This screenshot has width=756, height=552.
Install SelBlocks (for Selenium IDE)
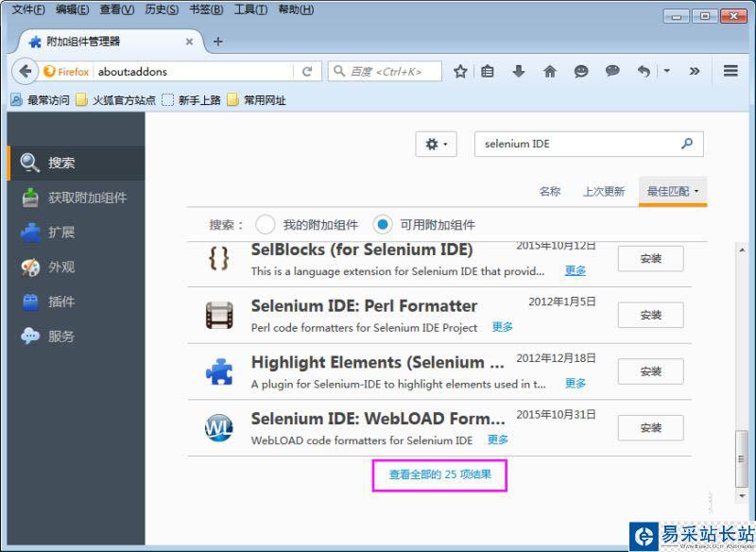[650, 259]
